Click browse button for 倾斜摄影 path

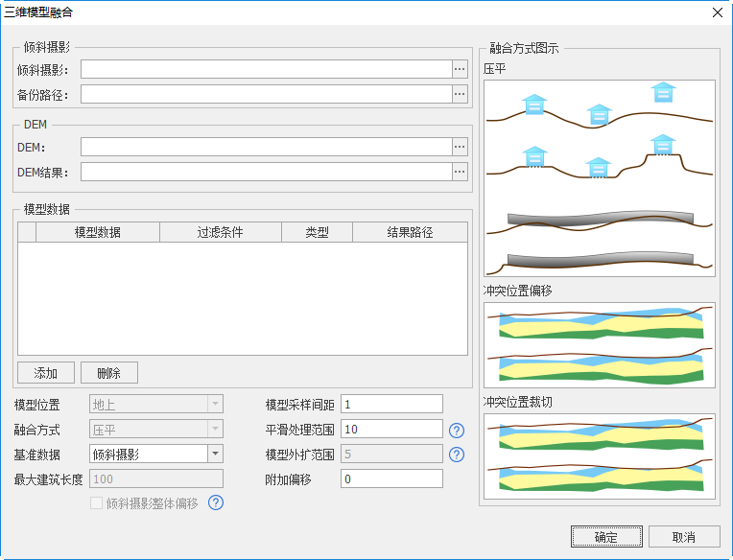(x=460, y=69)
